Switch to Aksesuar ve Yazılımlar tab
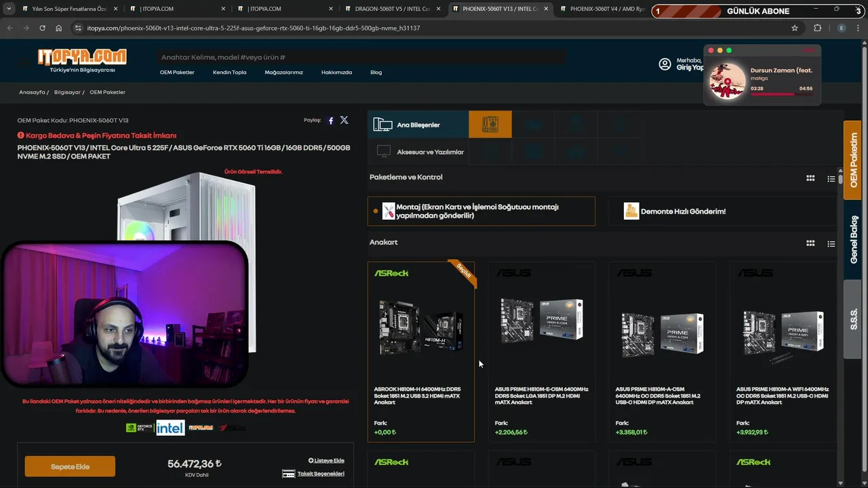 (418, 152)
